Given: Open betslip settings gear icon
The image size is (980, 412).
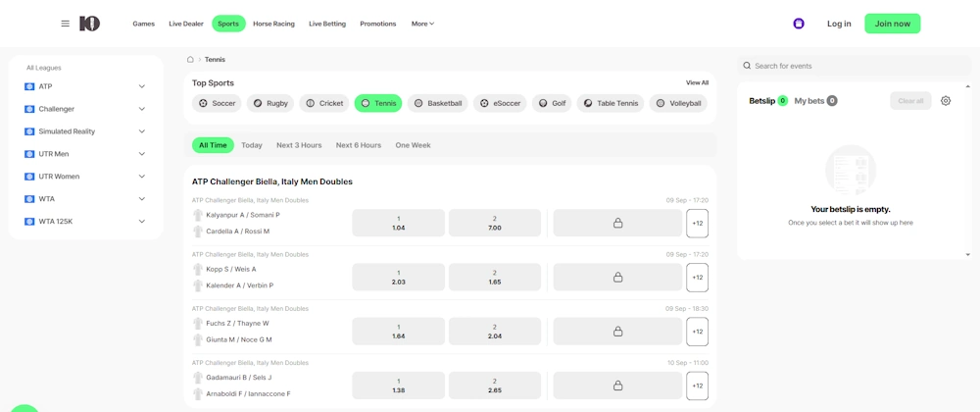Looking at the screenshot, I should click(946, 101).
